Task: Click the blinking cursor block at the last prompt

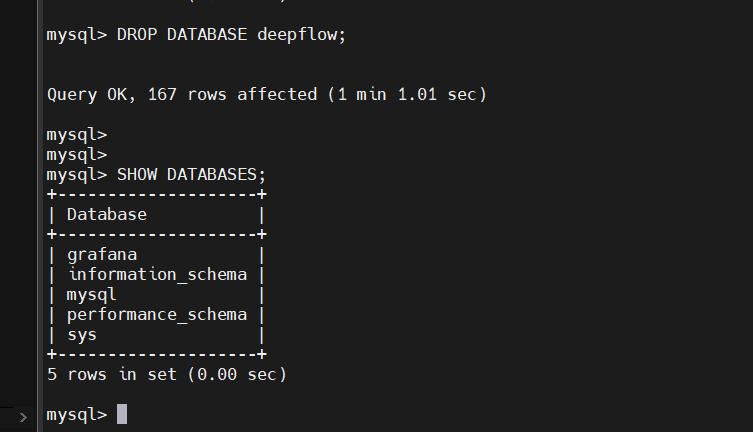Action: coord(122,414)
